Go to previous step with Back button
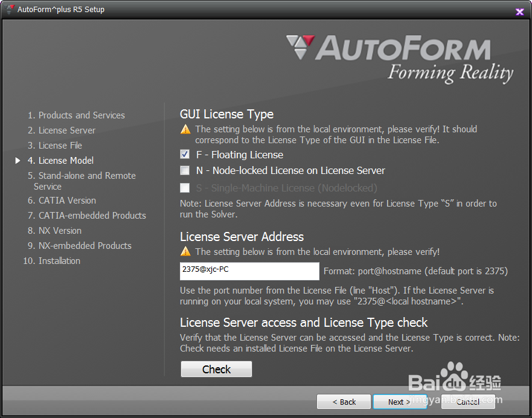Screen dimensions: 532x418 pos(344,402)
